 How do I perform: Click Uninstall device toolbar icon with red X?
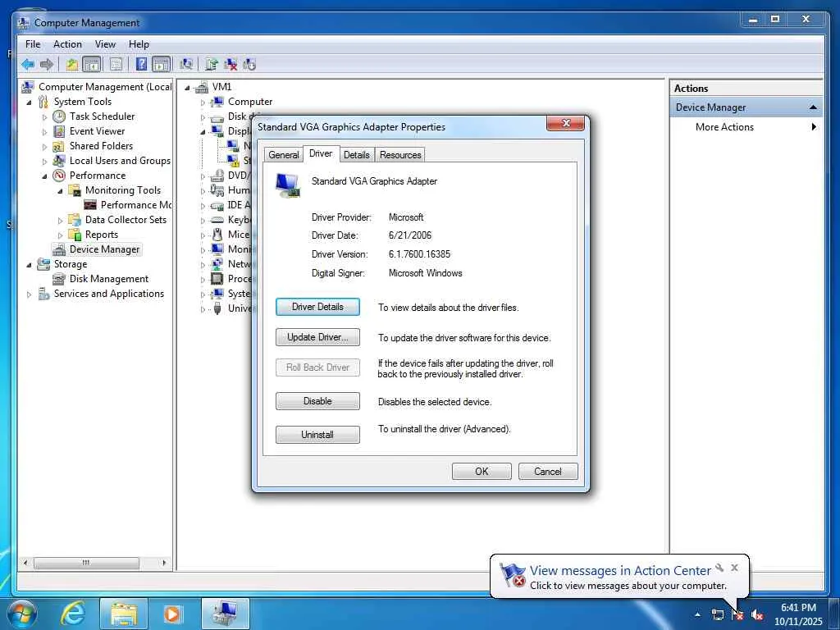(x=231, y=65)
